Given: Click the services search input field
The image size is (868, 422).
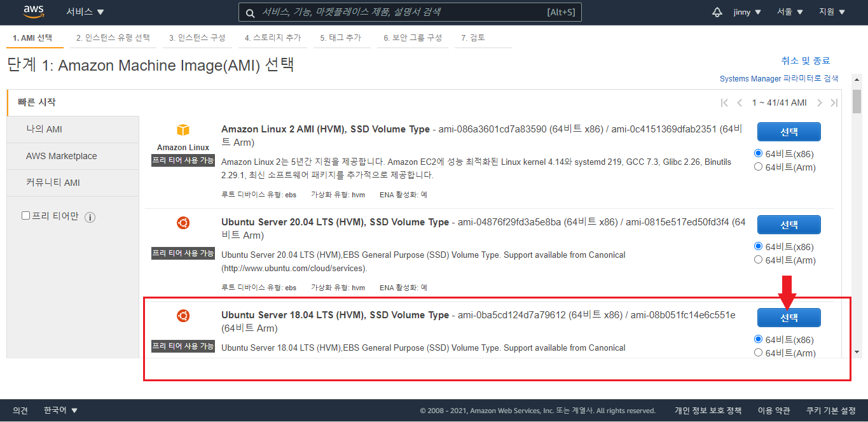Looking at the screenshot, I should pos(410,12).
